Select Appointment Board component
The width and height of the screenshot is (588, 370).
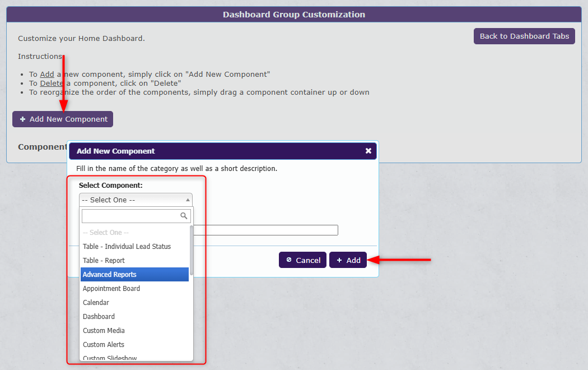point(111,289)
